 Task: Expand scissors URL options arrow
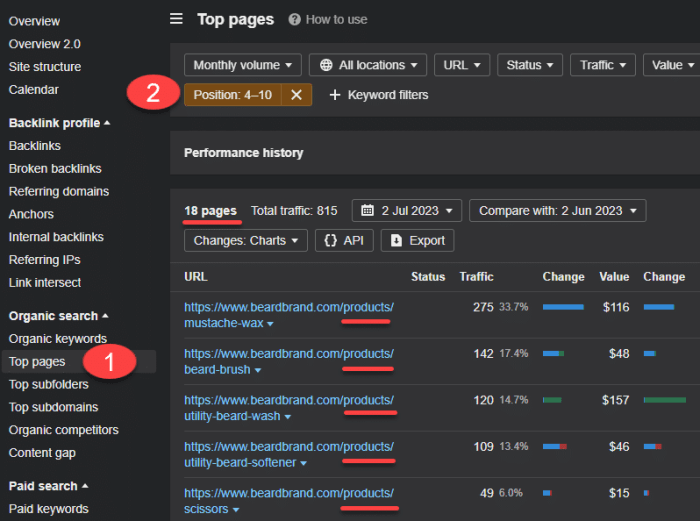tap(236, 510)
